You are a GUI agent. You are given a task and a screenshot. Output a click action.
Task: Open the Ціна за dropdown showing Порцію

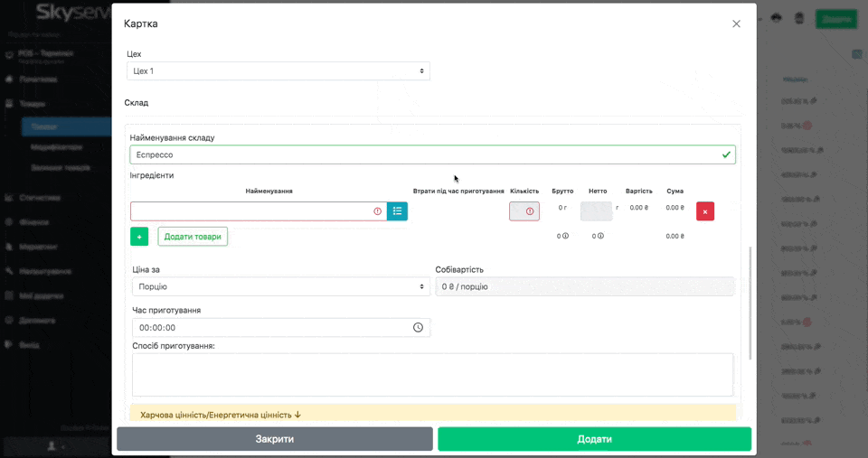(x=280, y=287)
